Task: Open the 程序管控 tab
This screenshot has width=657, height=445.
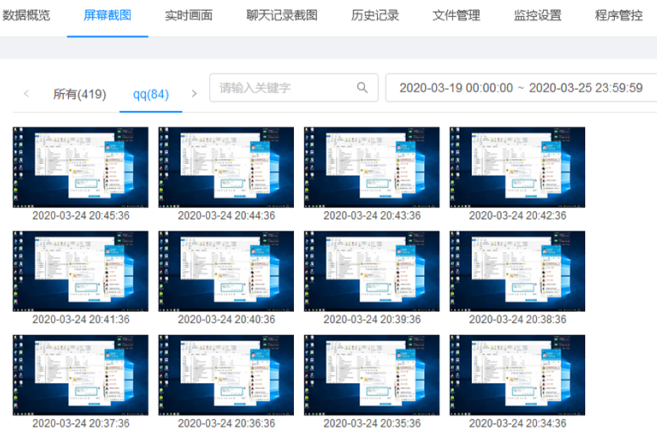Action: [618, 16]
